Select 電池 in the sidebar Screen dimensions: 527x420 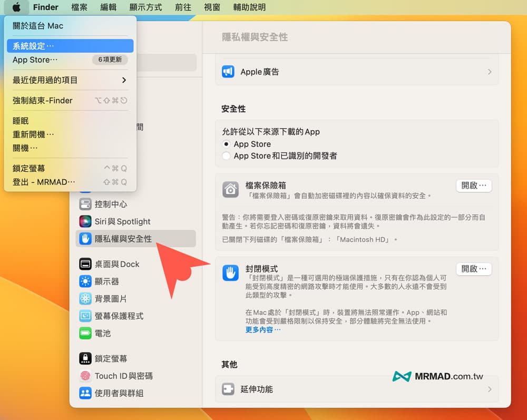click(136, 333)
